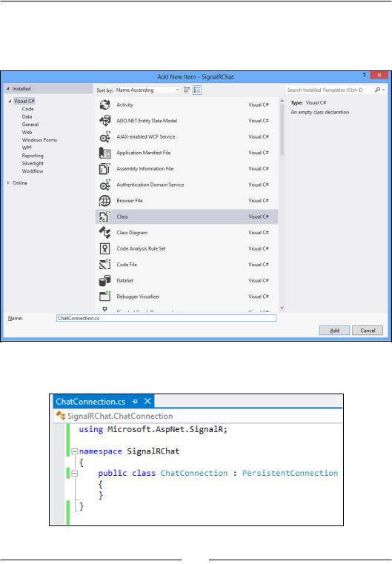This screenshot has width=392, height=564.
Task: Select the Code File icon
Action: pyautogui.click(x=104, y=265)
